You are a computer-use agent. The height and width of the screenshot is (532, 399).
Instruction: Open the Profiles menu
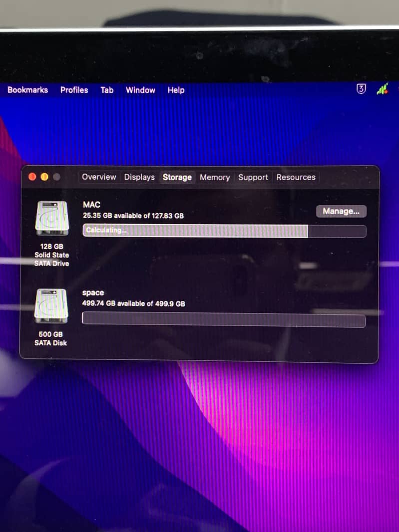(74, 90)
